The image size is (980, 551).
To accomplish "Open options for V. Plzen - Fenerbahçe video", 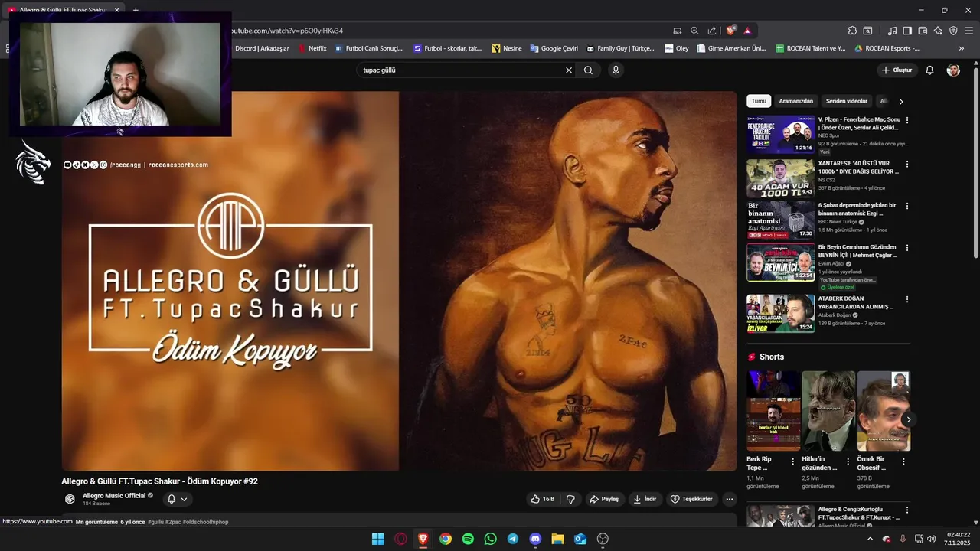I will [x=907, y=120].
